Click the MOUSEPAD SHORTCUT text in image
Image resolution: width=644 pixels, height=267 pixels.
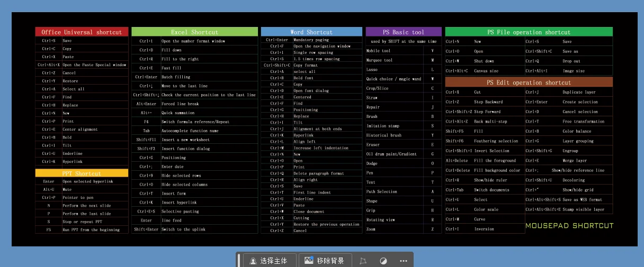coord(569,226)
